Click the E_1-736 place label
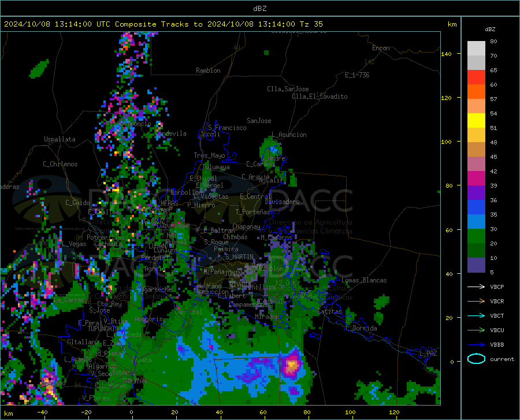The image size is (520, 420). (x=357, y=75)
